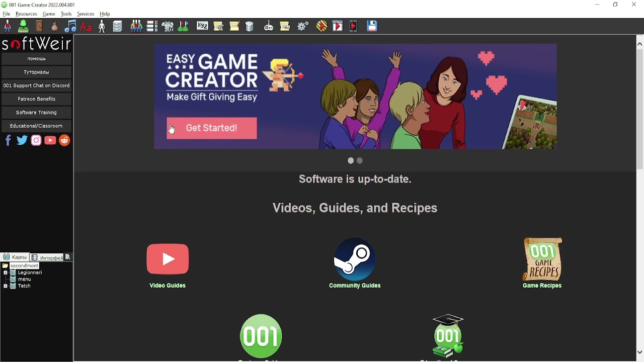Open the party members group icon
Viewport: 644px width, 362px height.
click(136, 26)
